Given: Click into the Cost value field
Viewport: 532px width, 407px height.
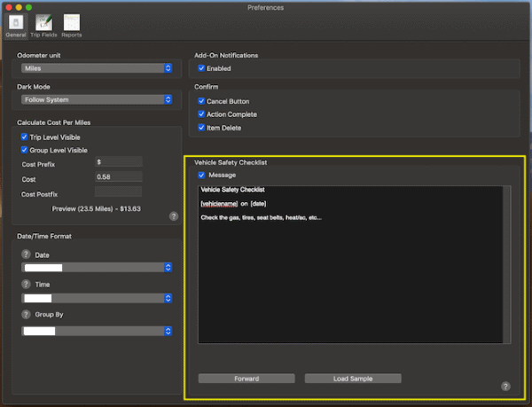Looking at the screenshot, I should pyautogui.click(x=118, y=176).
